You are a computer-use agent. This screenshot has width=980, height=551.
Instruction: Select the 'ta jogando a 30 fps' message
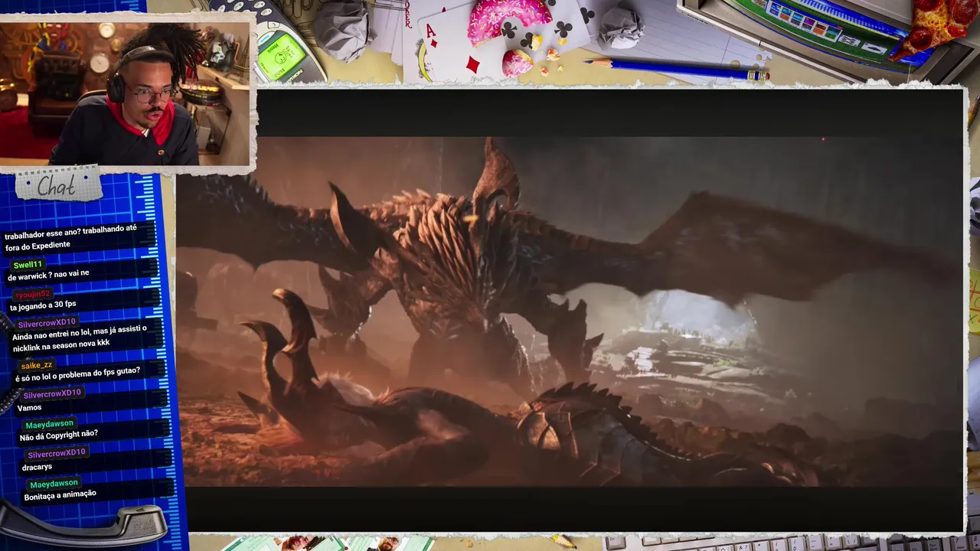coord(43,305)
